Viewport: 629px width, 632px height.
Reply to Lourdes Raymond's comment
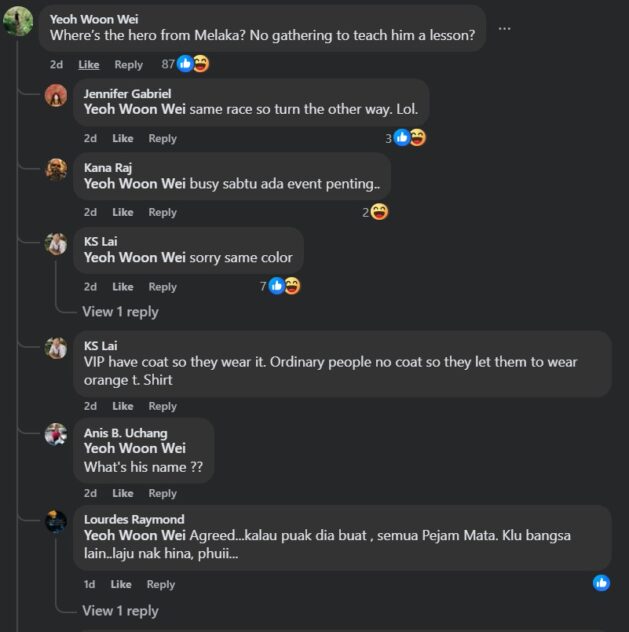click(x=160, y=584)
